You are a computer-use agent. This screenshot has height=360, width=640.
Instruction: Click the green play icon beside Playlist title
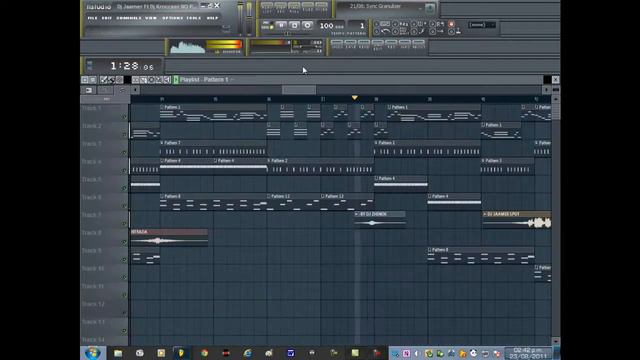[176, 80]
